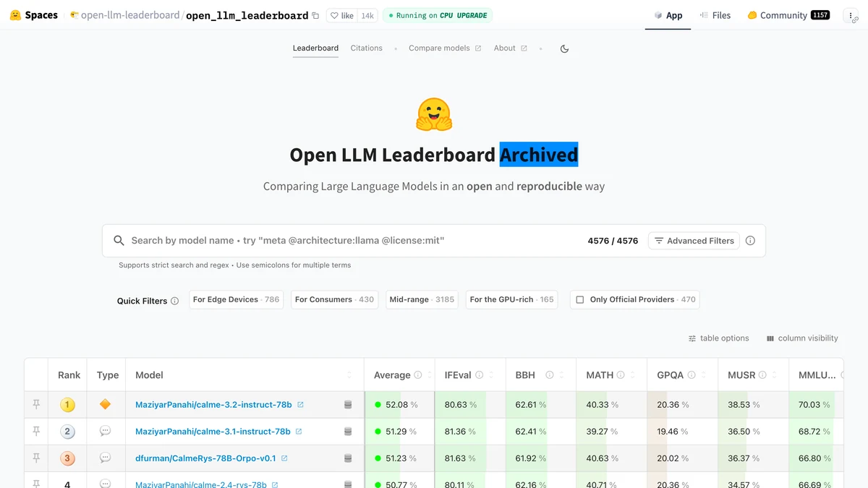The image size is (868, 488).
Task: Click the MATH column info icon
Action: pyautogui.click(x=621, y=375)
